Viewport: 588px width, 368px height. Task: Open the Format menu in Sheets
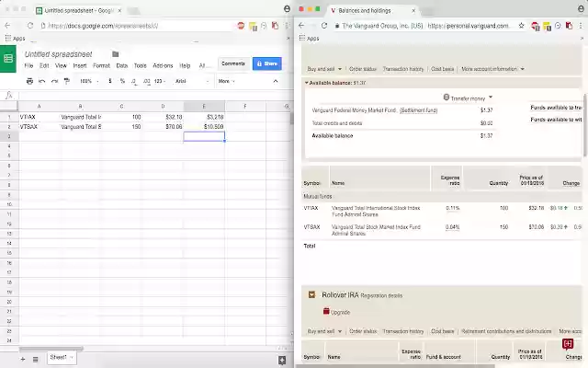101,65
